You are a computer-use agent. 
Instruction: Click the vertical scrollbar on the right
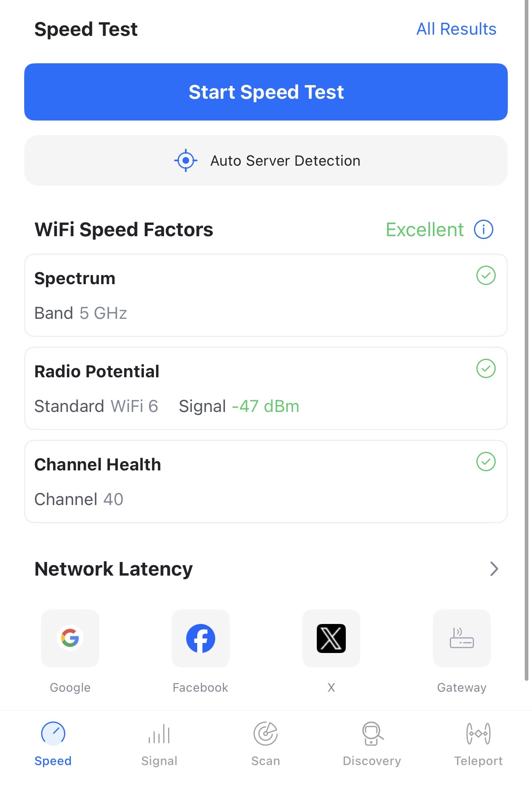pos(526,339)
